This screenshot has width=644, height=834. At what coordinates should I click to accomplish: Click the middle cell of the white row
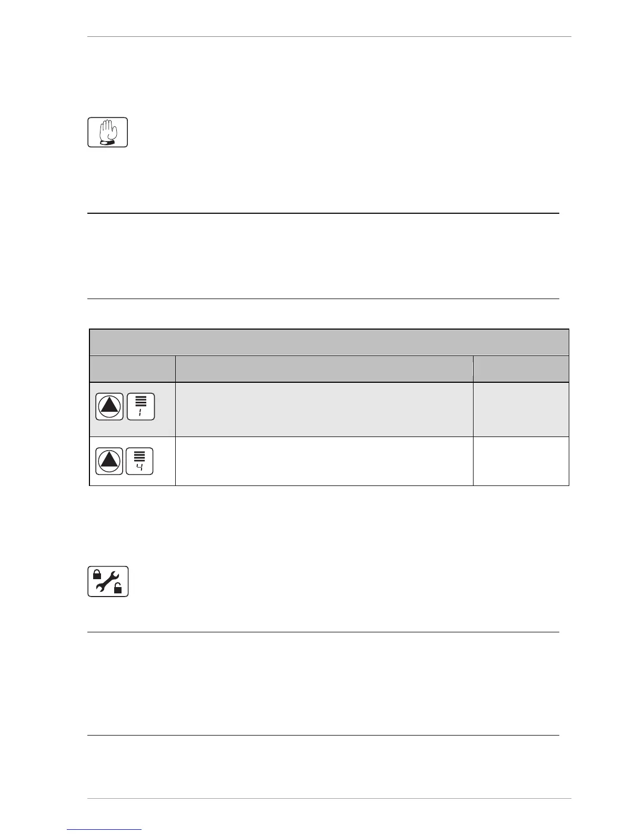324,461
